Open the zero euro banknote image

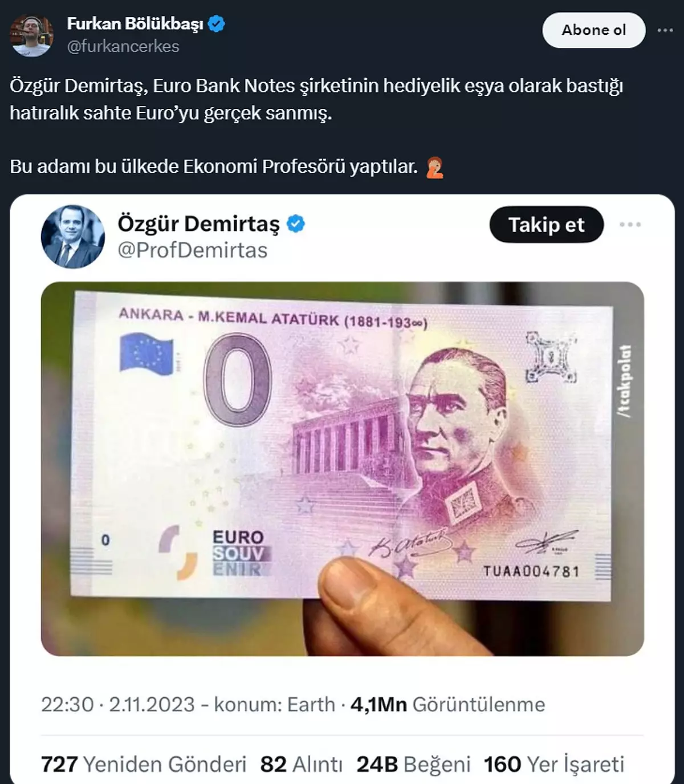[342, 469]
